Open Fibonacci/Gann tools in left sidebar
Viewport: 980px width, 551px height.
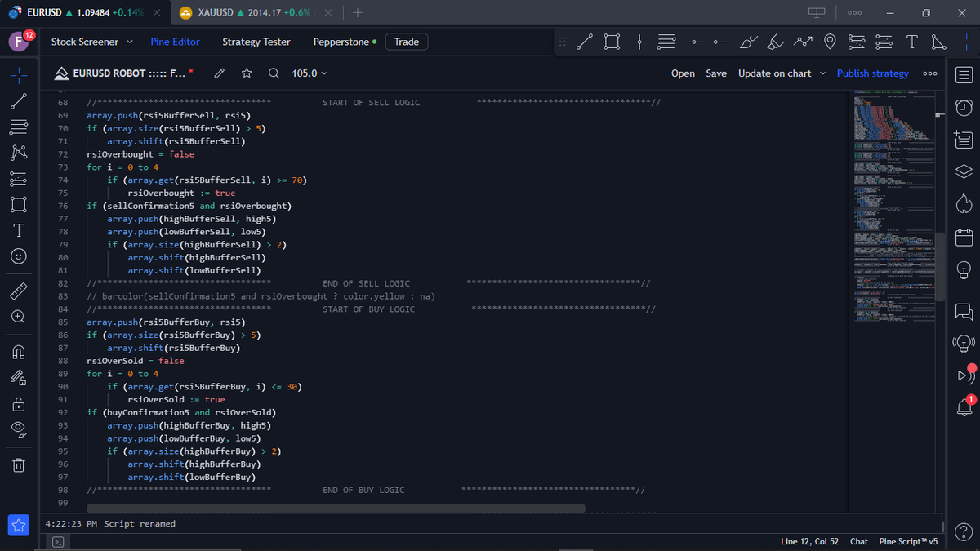tap(20, 127)
